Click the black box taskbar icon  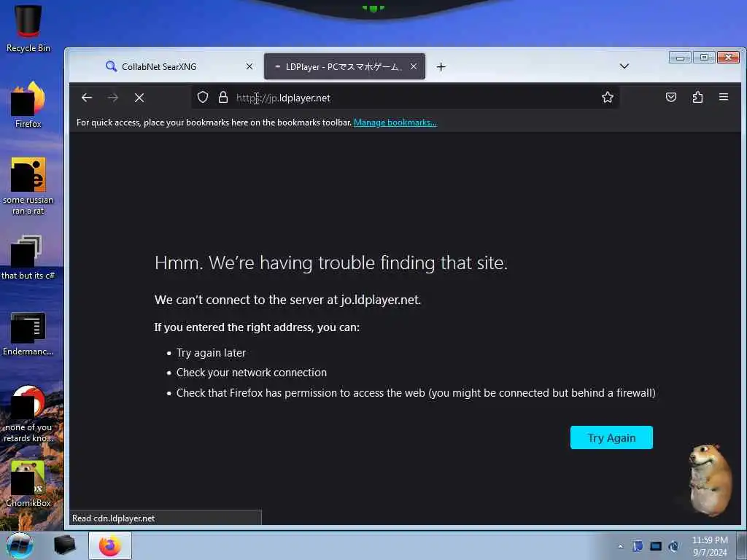[x=64, y=545]
